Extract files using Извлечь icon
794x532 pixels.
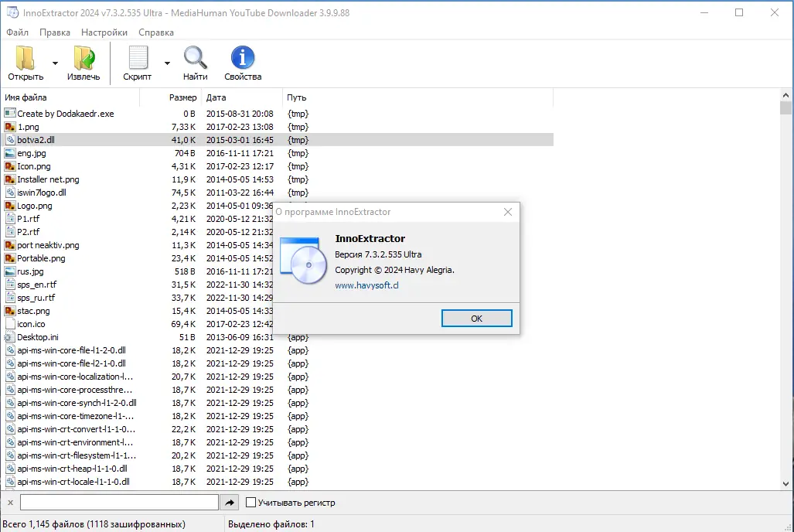point(83,58)
